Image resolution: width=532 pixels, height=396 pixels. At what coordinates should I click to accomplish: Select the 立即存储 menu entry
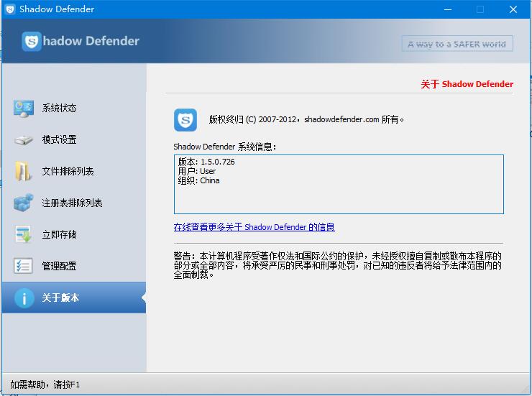(x=74, y=234)
